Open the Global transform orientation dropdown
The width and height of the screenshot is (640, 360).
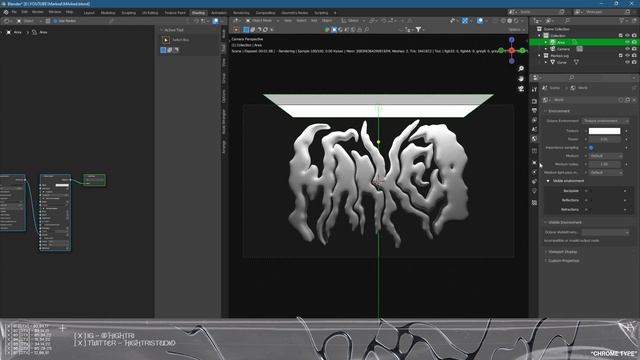(353, 20)
